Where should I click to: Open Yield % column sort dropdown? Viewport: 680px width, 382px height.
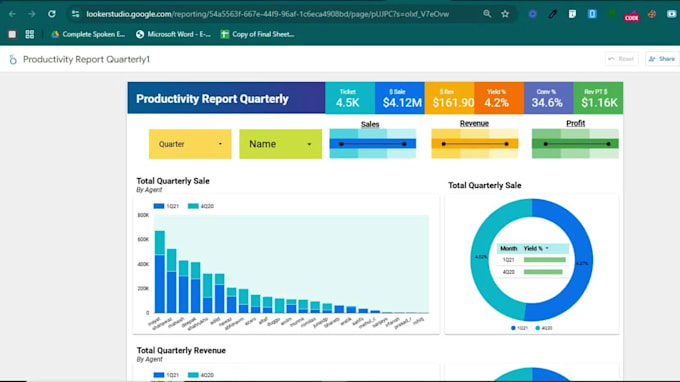click(547, 248)
